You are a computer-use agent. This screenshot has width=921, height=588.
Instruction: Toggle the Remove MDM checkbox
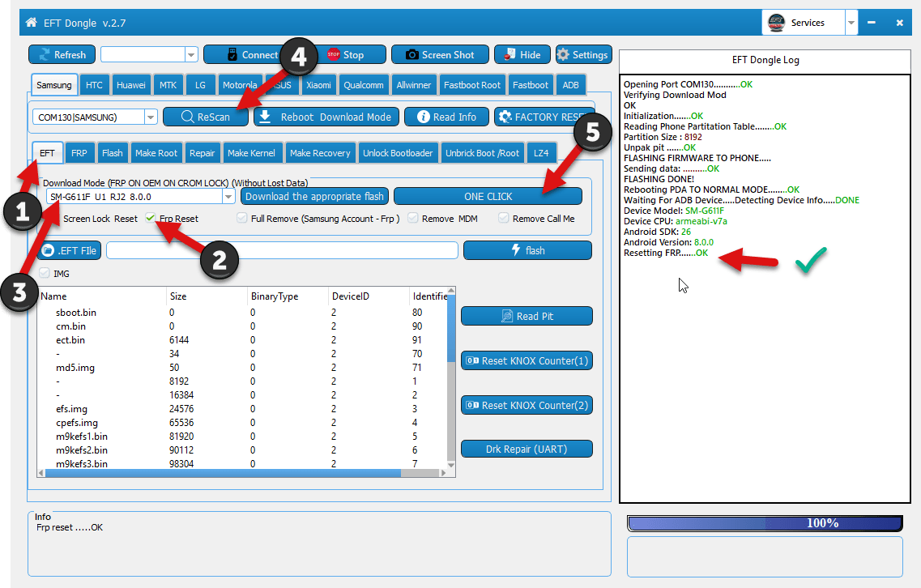click(x=413, y=218)
